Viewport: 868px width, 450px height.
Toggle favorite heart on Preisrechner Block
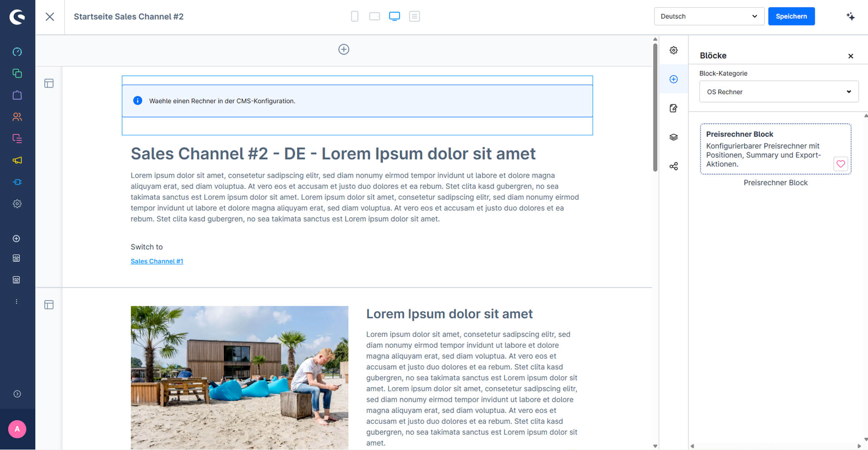840,164
